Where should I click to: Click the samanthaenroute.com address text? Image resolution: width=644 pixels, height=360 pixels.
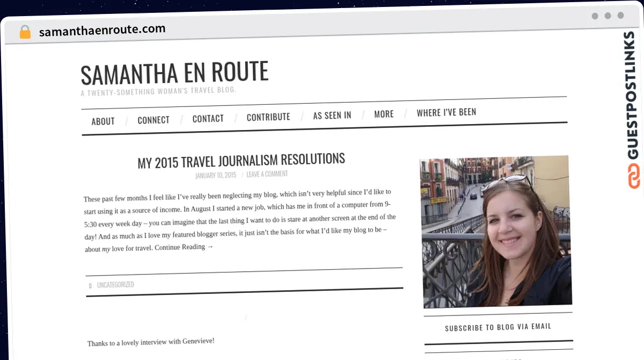coord(102,30)
